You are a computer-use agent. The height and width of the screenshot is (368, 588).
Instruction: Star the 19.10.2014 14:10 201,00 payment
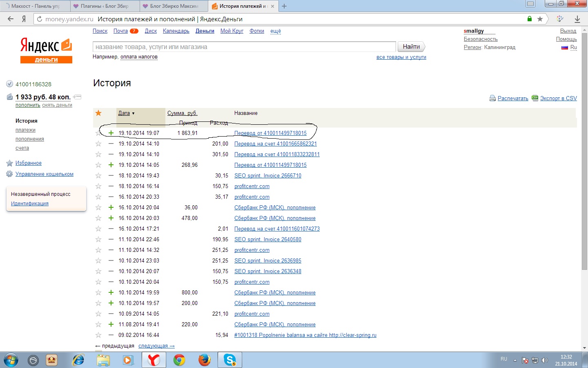pyautogui.click(x=98, y=144)
